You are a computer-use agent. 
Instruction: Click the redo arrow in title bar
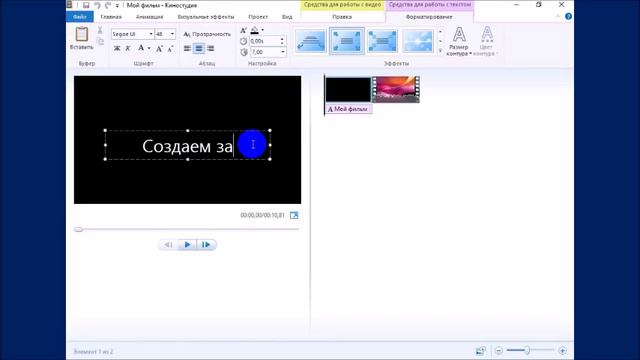pyautogui.click(x=108, y=5)
